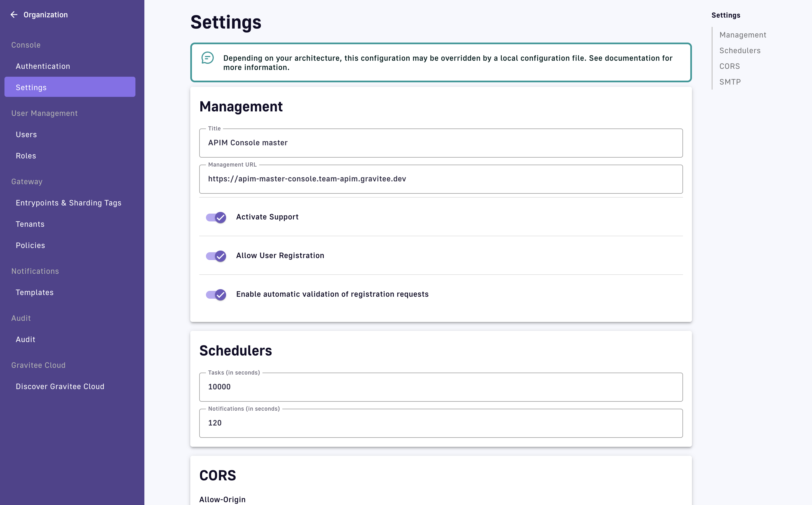812x505 pixels.
Task: Click the info message icon in banner
Action: tap(207, 58)
